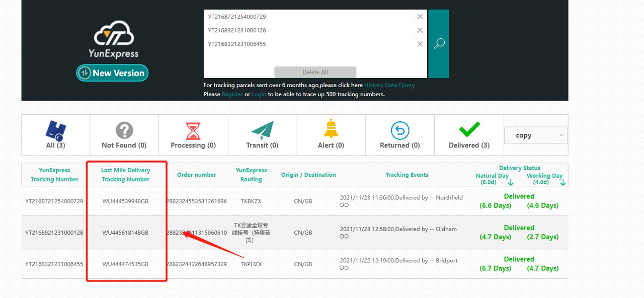The width and height of the screenshot is (644, 298).
Task: Remove tracking number YT2168921231000128 with its X
Action: (x=420, y=30)
